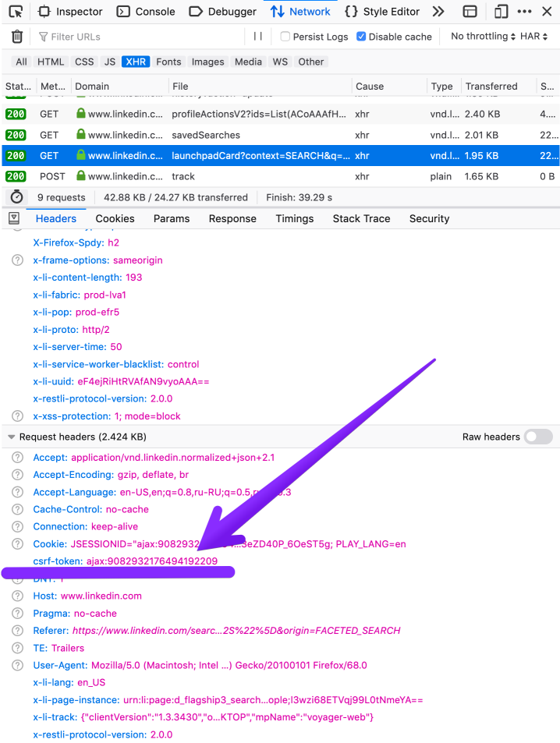This screenshot has width=560, height=743.
Task: Filter requests by CSS
Action: coord(84,62)
